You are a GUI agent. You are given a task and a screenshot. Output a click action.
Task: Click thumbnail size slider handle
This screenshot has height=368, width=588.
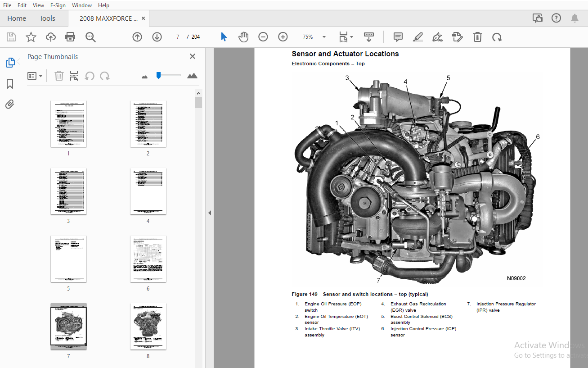[158, 75]
